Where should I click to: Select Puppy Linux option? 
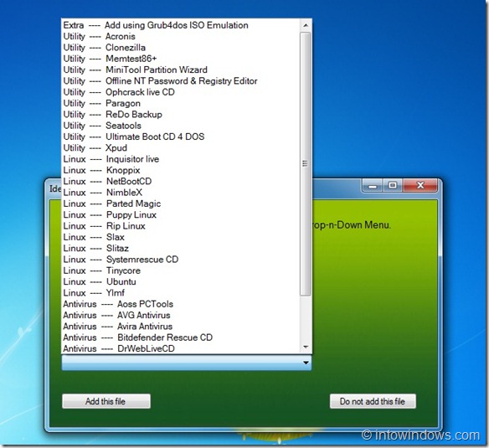coord(181,215)
